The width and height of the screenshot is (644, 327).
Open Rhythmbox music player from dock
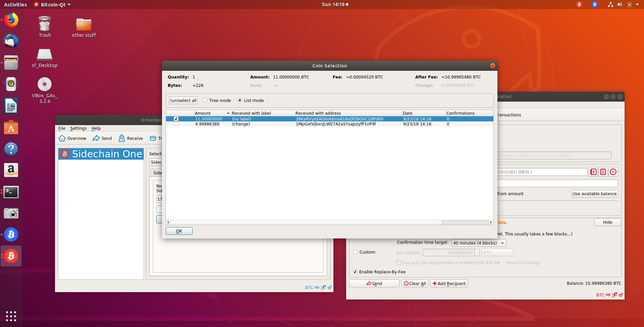click(11, 84)
